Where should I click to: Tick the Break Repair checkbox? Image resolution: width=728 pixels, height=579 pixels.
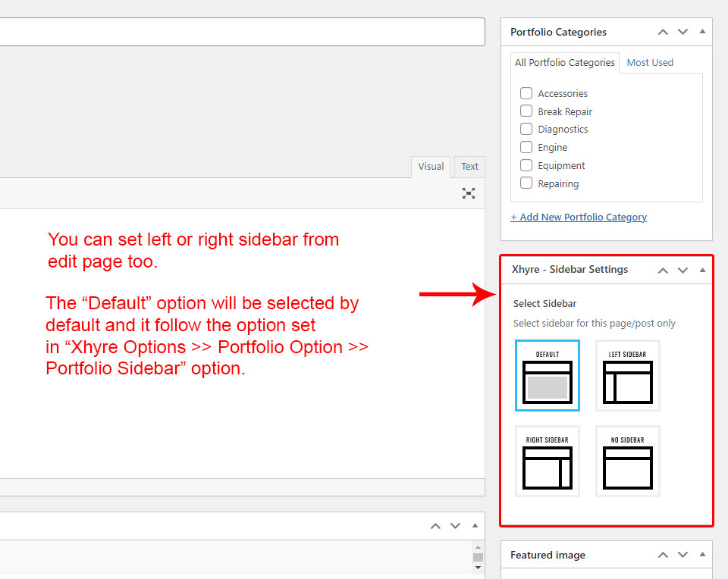[526, 111]
